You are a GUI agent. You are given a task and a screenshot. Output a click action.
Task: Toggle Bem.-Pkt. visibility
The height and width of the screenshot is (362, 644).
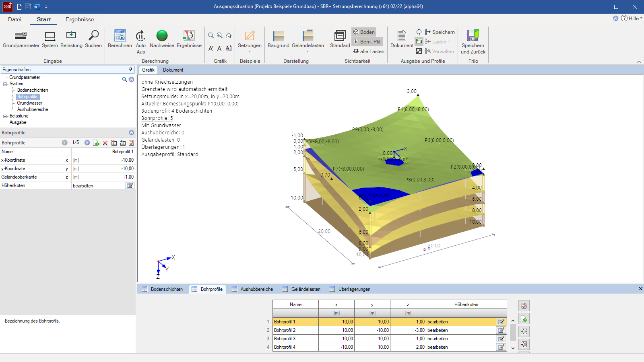click(x=367, y=41)
